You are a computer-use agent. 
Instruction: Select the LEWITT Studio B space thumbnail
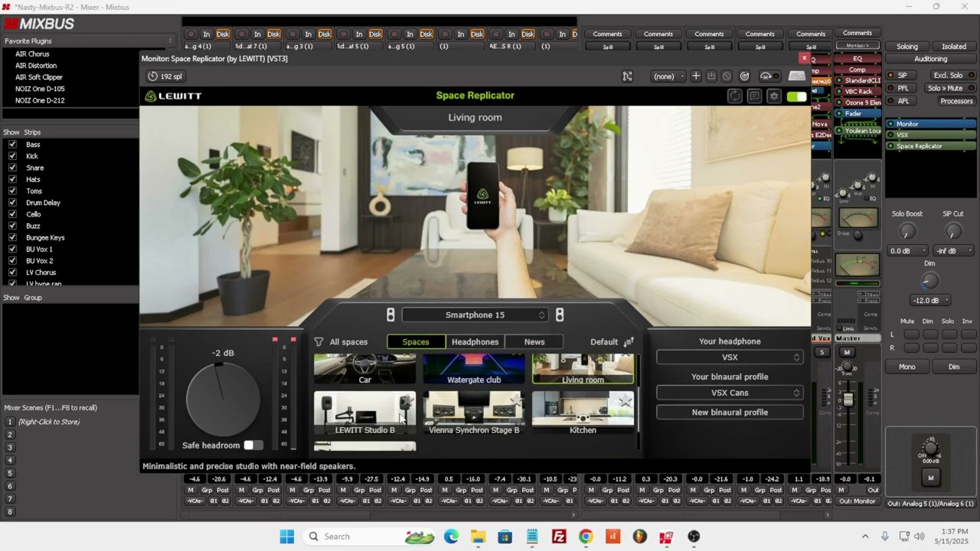pos(364,413)
